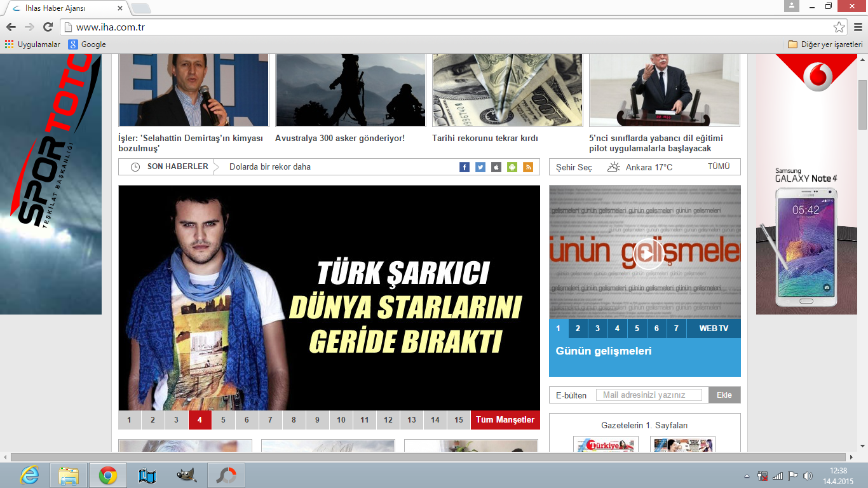Click the Apple app icon
The width and height of the screenshot is (868, 488).
(496, 167)
